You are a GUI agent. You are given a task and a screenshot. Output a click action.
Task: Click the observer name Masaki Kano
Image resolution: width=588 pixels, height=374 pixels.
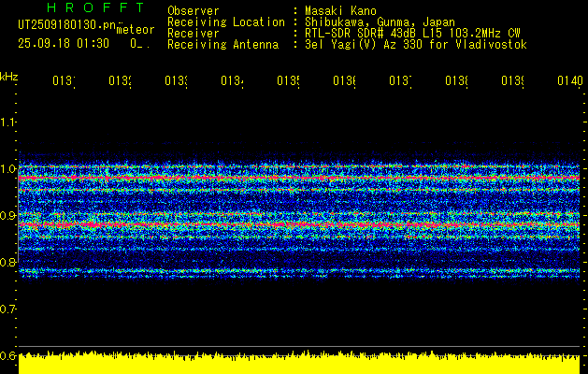tap(340, 11)
